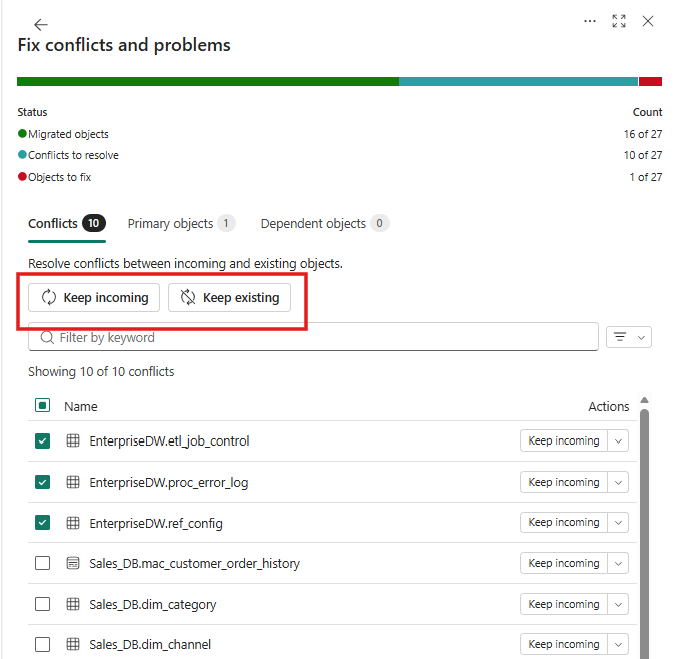This screenshot has width=675, height=659.
Task: Click the bulk Keep incoming button
Action: pos(94,297)
